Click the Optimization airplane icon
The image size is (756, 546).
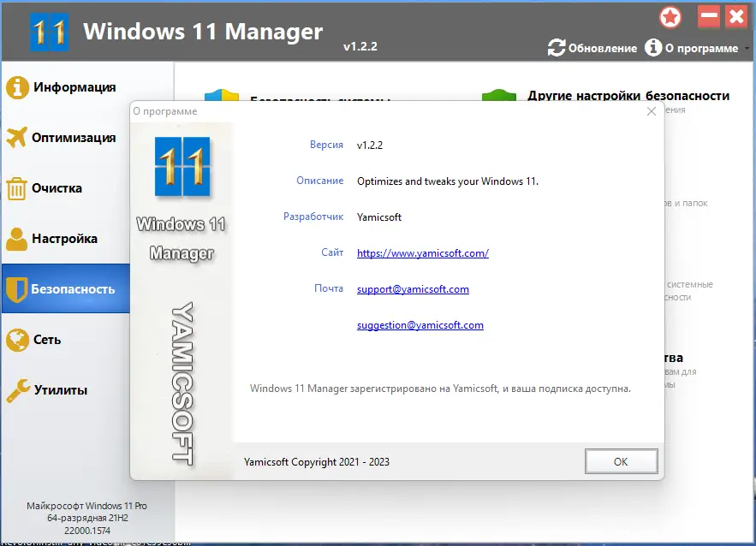click(17, 138)
